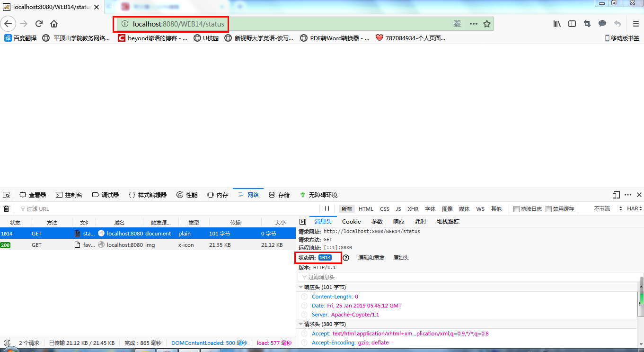644x352 pixels.
Task: Switch to the 性能 Performance tab
Action: point(187,195)
